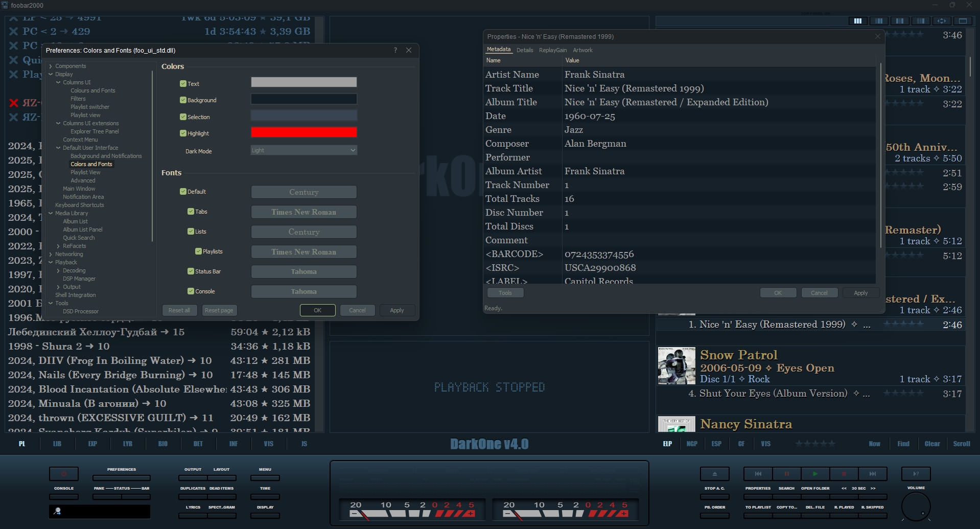Image resolution: width=980 pixels, height=529 pixels.
Task: Click the Reset page button
Action: pyautogui.click(x=219, y=310)
